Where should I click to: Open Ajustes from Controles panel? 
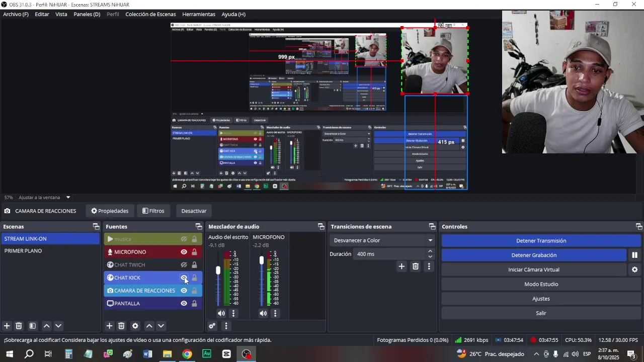click(541, 299)
